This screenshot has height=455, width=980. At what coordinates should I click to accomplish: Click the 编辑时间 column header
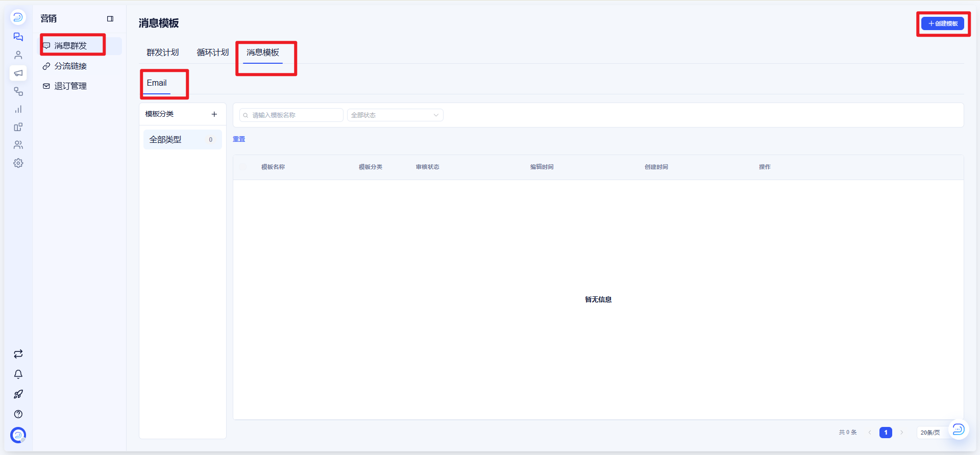tap(542, 167)
